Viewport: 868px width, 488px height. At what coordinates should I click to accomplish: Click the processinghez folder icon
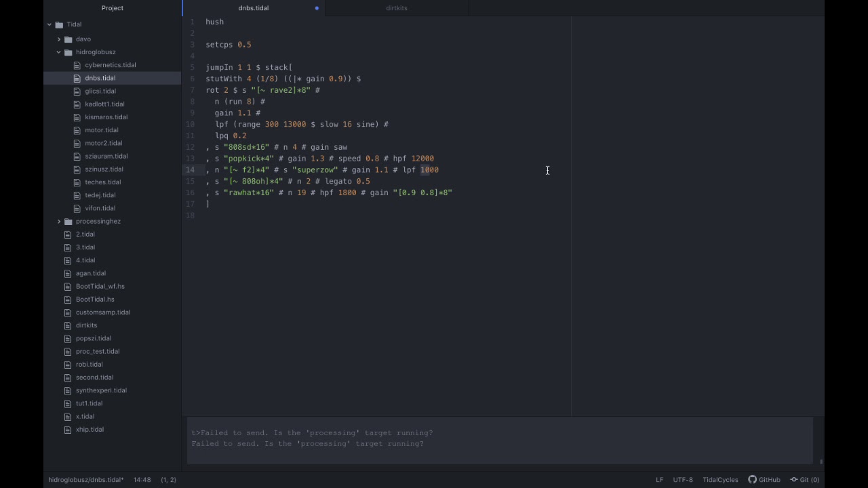coord(68,222)
